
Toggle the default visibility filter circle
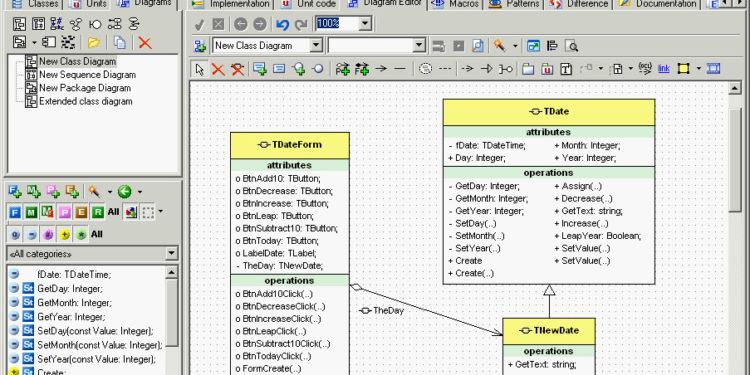pyautogui.click(x=15, y=234)
